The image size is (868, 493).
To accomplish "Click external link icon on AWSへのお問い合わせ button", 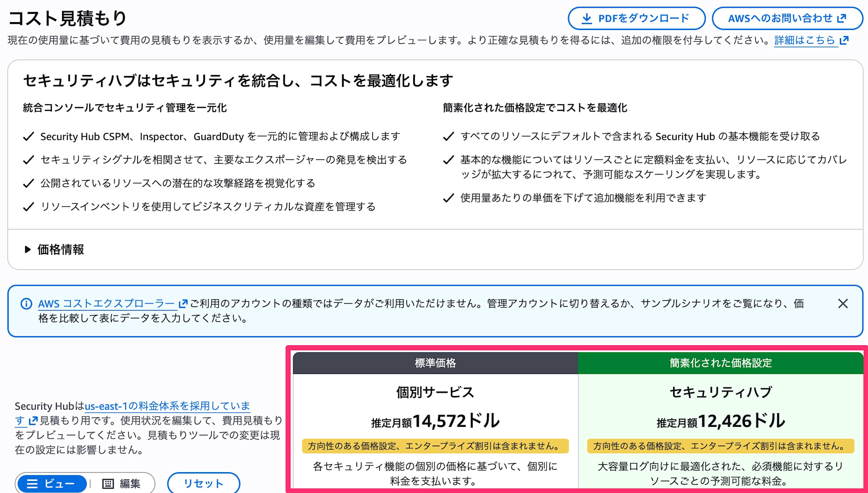I will (x=842, y=18).
